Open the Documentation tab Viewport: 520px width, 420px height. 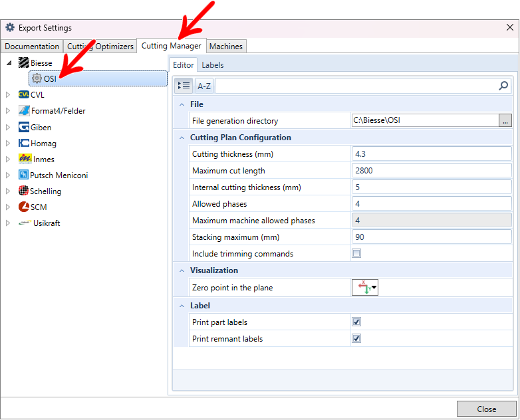[x=32, y=47]
